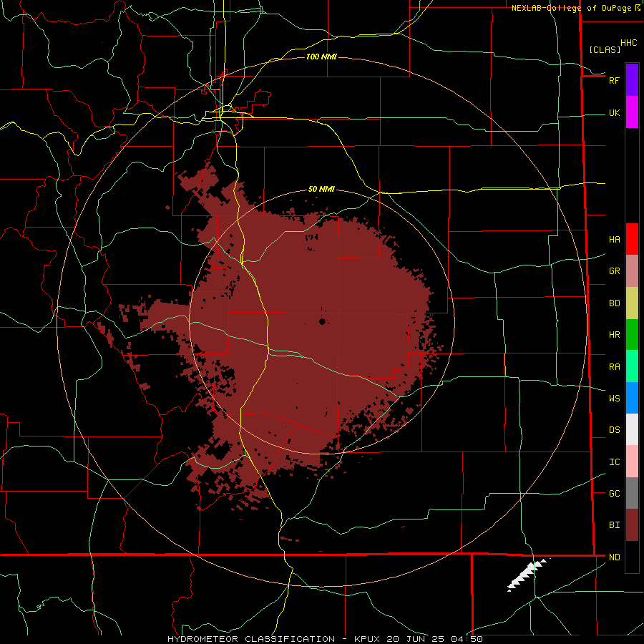Click the BD yellow legend swatch
This screenshot has width=644, height=644.
click(x=632, y=303)
